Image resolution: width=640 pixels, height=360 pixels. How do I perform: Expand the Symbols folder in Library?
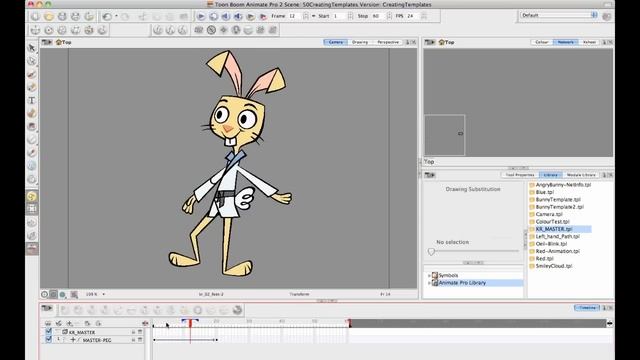coord(429,276)
